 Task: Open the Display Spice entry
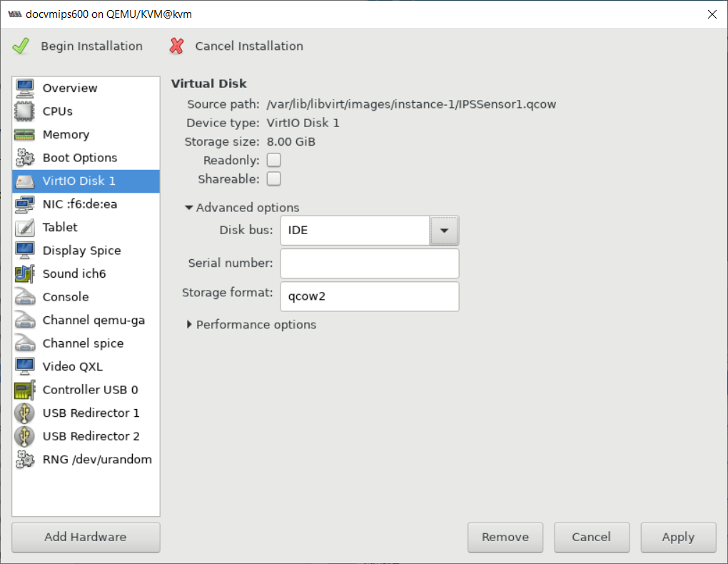86,251
